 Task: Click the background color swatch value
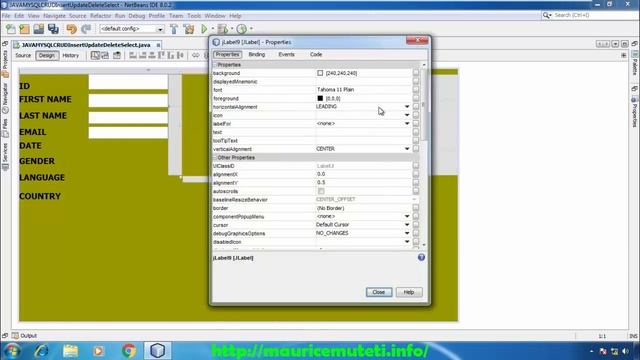(x=320, y=73)
